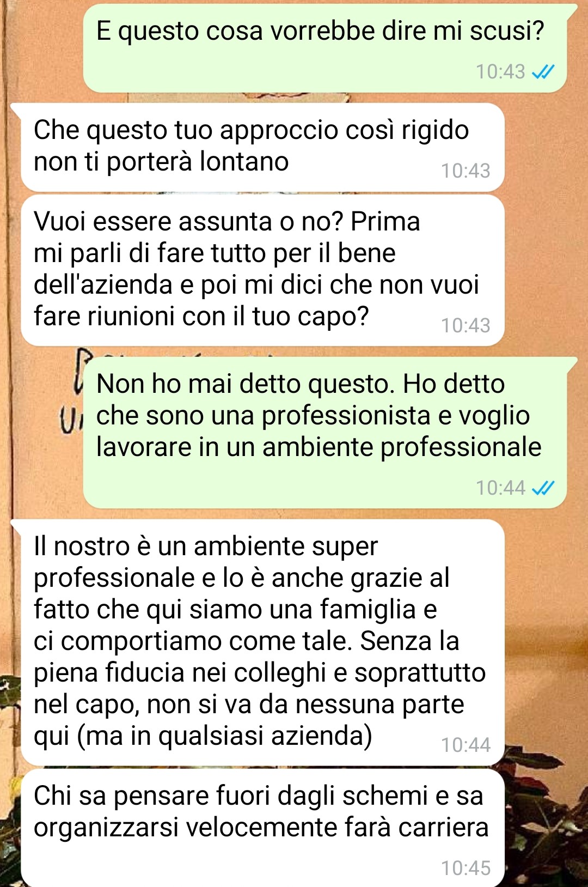Select the message 'Che questo tuo approccio così rigido'
This screenshot has width=588, height=887.
point(263,147)
